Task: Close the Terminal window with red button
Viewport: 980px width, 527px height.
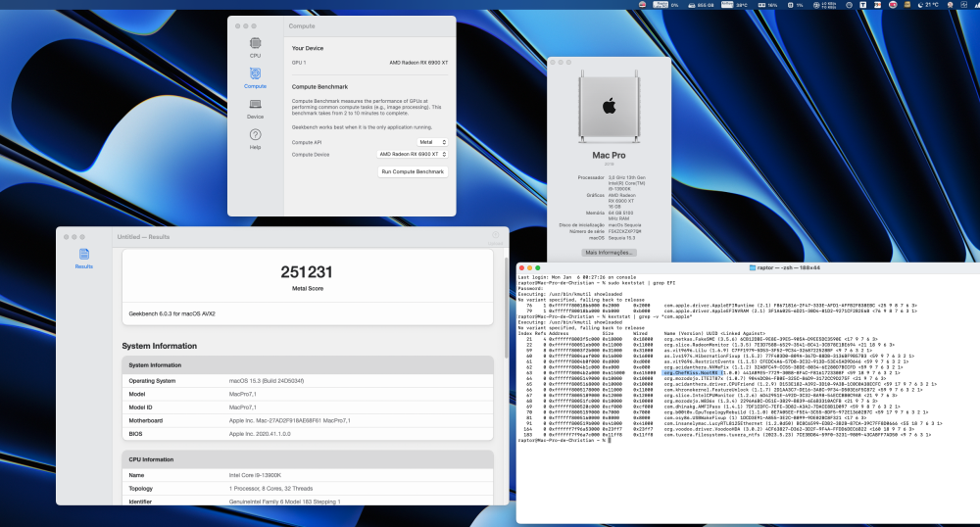Action: pyautogui.click(x=522, y=267)
